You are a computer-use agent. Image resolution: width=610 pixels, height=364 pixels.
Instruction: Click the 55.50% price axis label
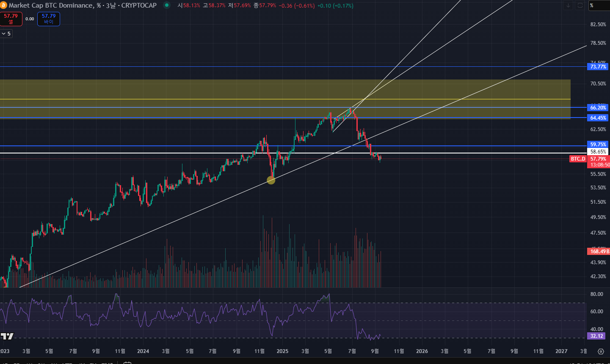(598, 174)
